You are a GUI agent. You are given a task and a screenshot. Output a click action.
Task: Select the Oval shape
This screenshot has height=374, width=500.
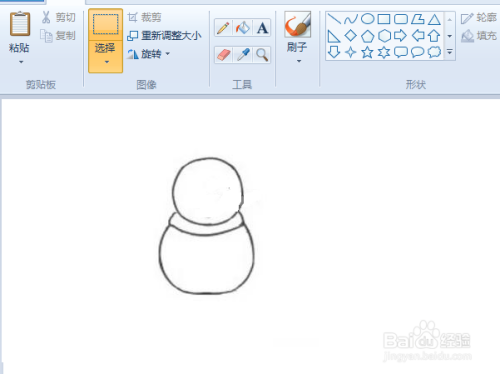[x=367, y=19]
